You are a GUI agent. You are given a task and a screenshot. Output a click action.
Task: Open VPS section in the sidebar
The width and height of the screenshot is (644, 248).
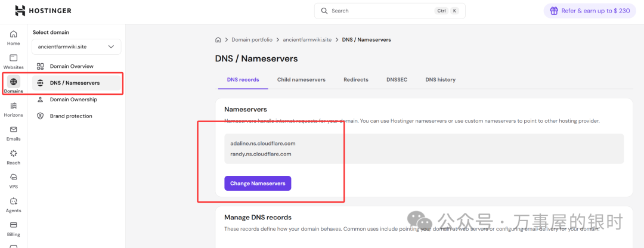tap(13, 181)
